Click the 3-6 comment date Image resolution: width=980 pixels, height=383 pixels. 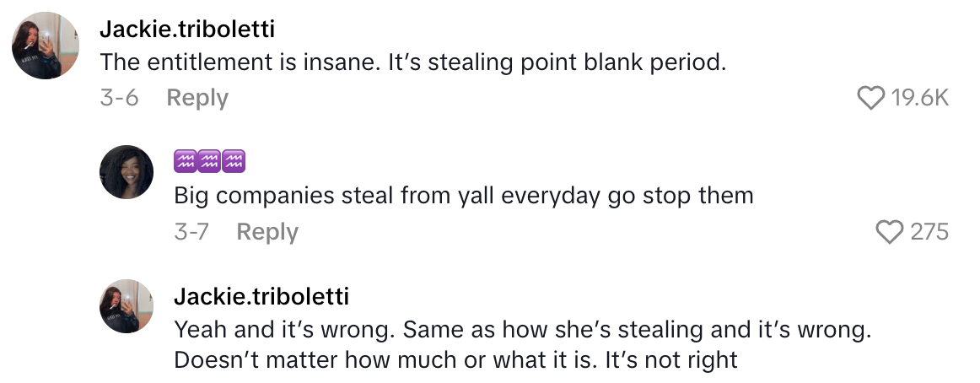pyautogui.click(x=119, y=99)
